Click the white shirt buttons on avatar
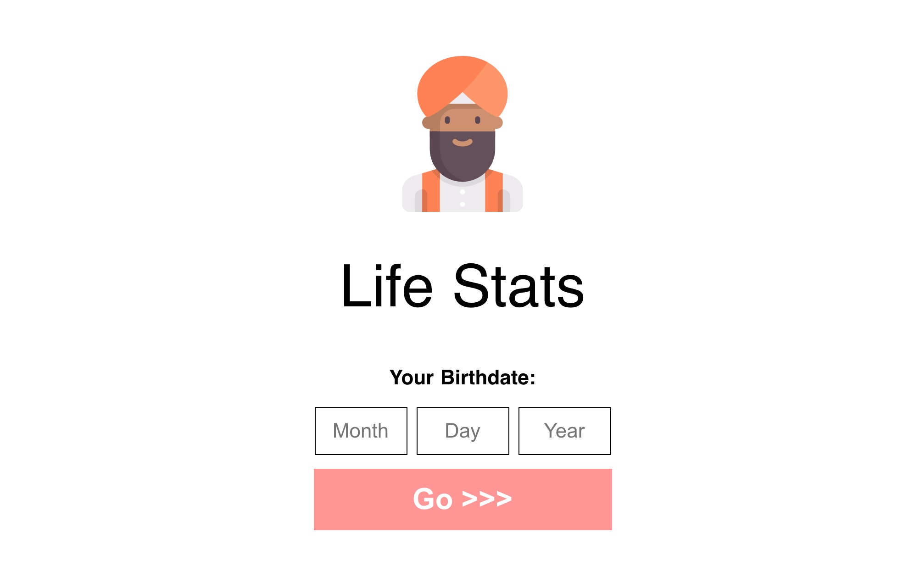The width and height of the screenshot is (903, 588). tap(463, 198)
